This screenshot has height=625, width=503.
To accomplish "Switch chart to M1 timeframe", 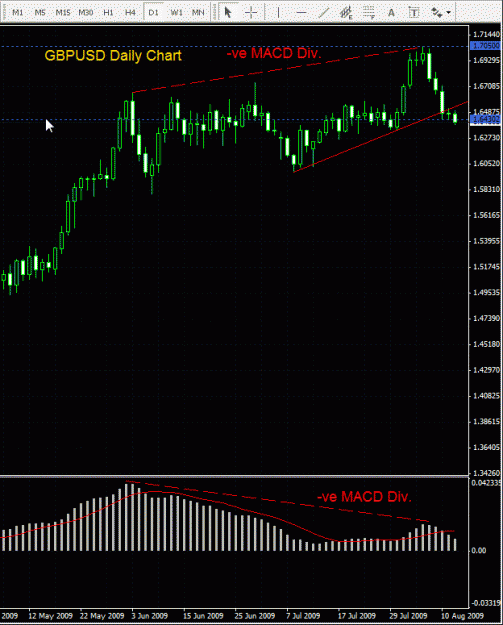I will (x=18, y=13).
